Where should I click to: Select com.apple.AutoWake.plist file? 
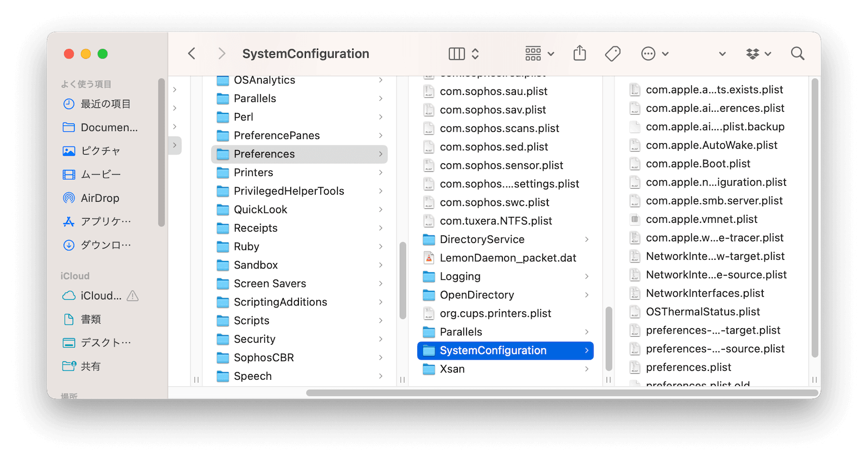pyautogui.click(x=712, y=145)
